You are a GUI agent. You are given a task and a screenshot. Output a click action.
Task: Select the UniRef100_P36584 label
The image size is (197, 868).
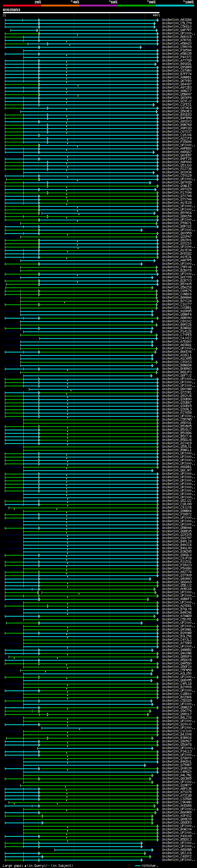pyautogui.click(x=177, y=50)
